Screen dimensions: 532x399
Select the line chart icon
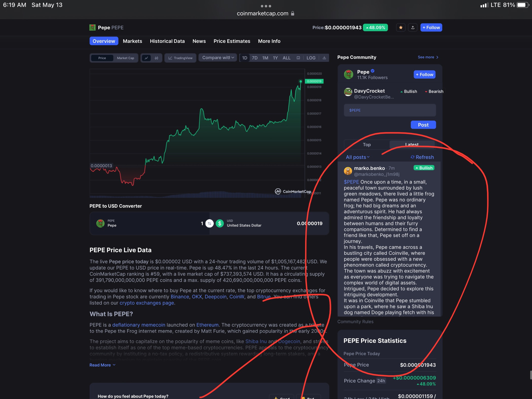(146, 58)
